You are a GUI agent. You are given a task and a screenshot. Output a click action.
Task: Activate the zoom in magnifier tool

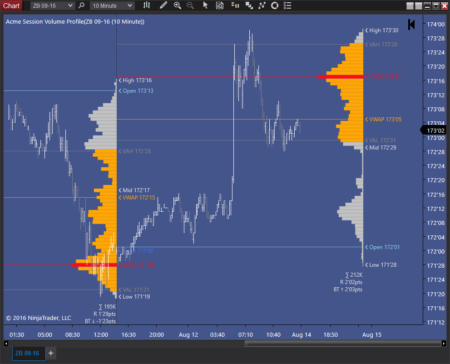(177, 5)
